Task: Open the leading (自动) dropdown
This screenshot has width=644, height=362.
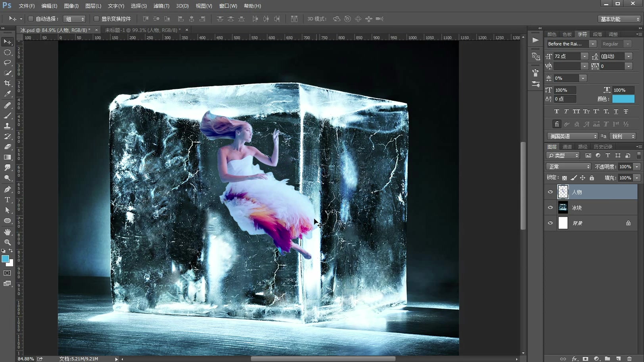Action: pyautogui.click(x=629, y=56)
